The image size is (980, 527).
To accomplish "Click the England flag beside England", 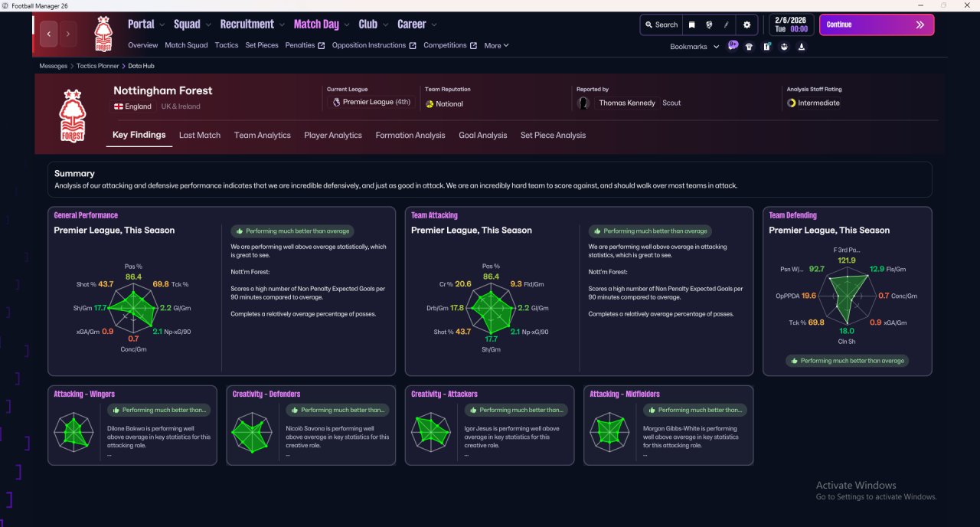I will point(119,106).
